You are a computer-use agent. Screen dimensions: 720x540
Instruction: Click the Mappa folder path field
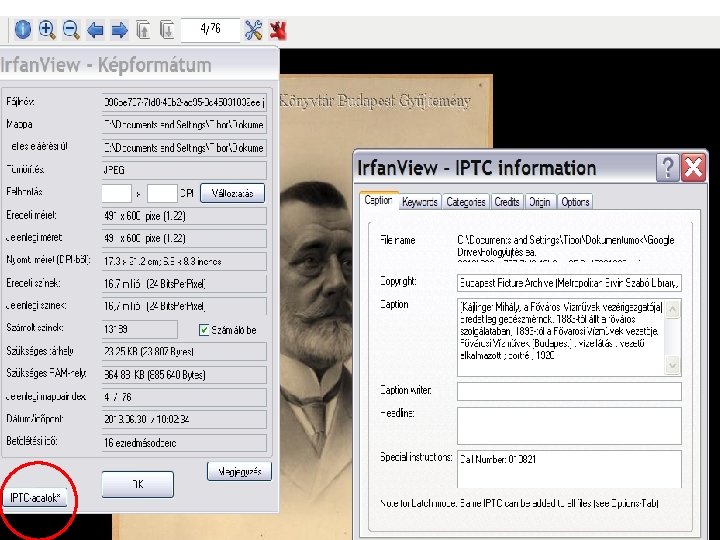184,124
